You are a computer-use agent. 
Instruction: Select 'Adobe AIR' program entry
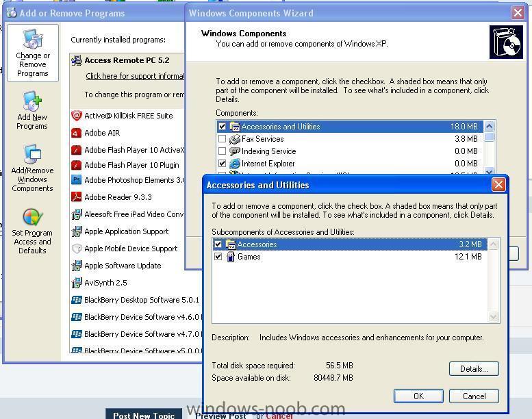102,133
